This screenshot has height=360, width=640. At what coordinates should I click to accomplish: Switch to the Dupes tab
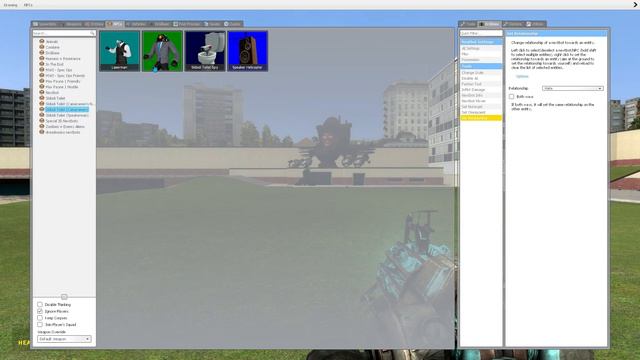[233, 24]
